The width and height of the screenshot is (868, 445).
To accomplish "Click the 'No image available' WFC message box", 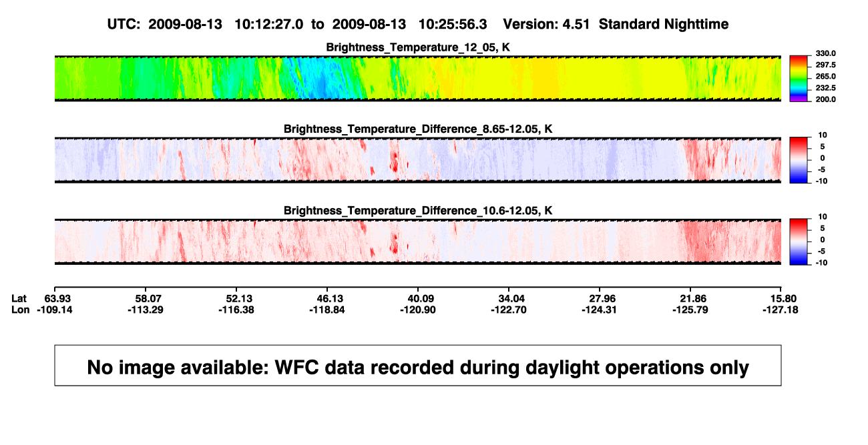I will (x=418, y=366).
